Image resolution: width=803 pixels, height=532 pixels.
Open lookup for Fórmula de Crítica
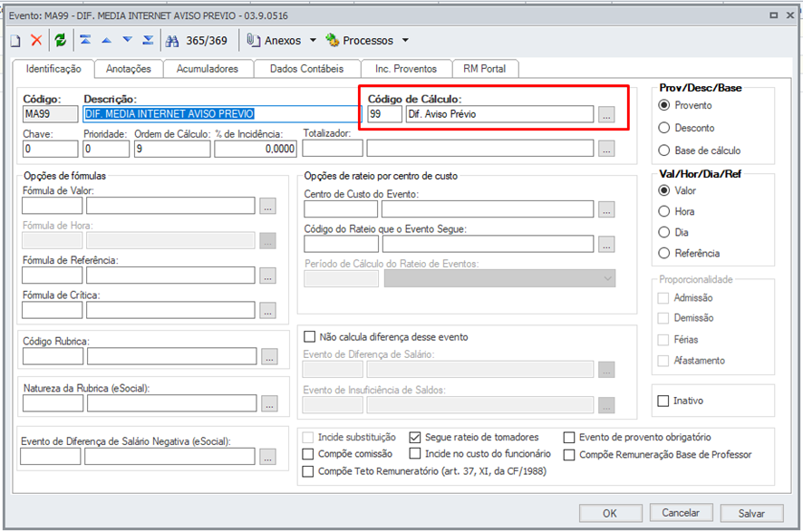tap(267, 310)
